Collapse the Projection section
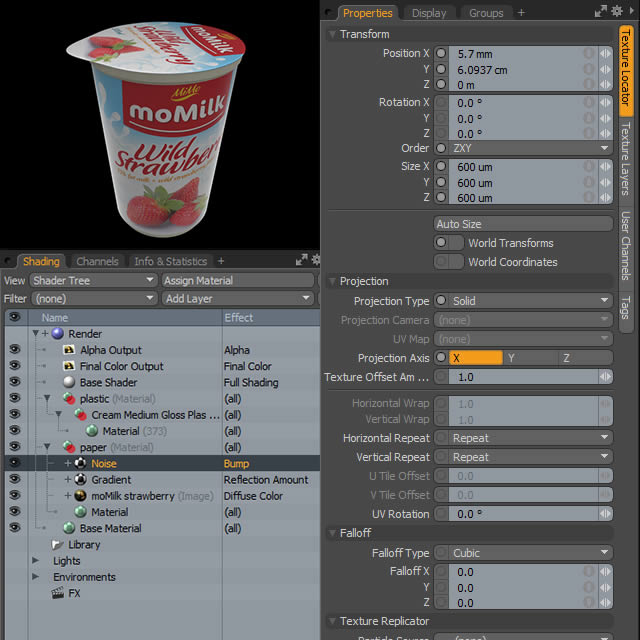Viewport: 640px width, 640px height. 332,281
